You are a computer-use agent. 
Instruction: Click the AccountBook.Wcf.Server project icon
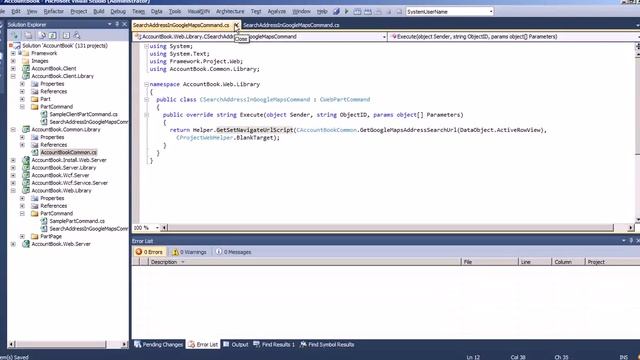point(26,176)
